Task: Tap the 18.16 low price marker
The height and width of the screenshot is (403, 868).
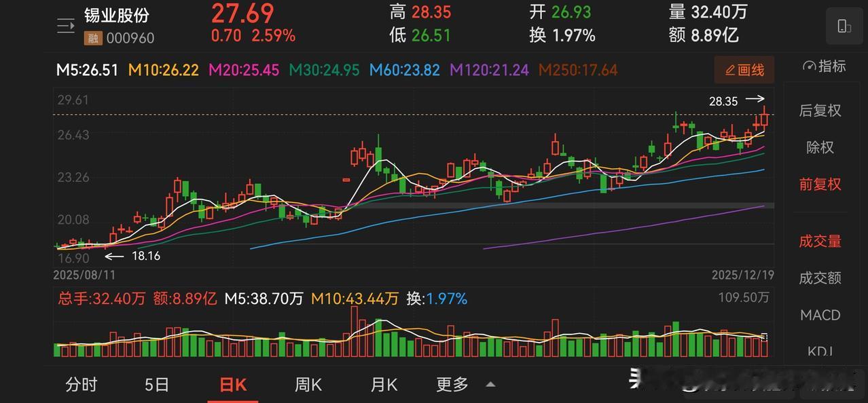Action: pyautogui.click(x=145, y=256)
